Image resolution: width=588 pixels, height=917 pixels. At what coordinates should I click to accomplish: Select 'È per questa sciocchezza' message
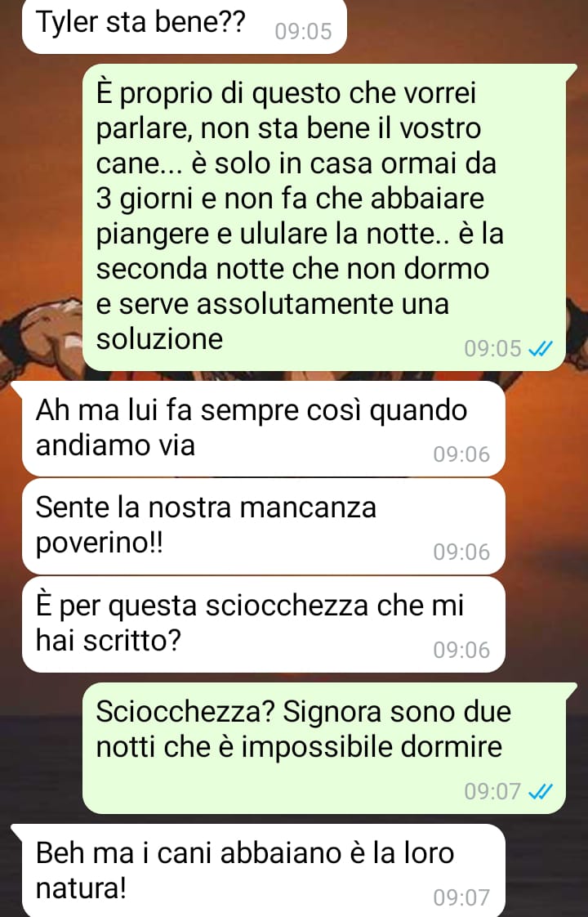263,624
